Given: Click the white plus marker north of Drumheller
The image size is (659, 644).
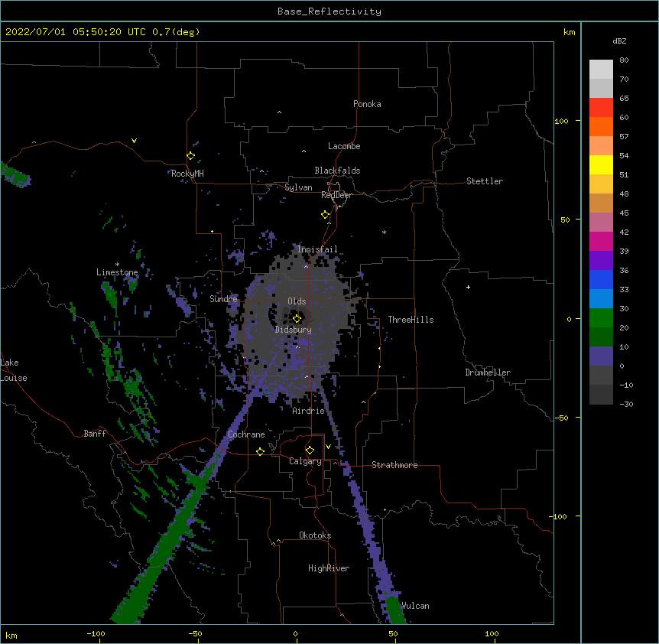Looking at the screenshot, I should 468,287.
